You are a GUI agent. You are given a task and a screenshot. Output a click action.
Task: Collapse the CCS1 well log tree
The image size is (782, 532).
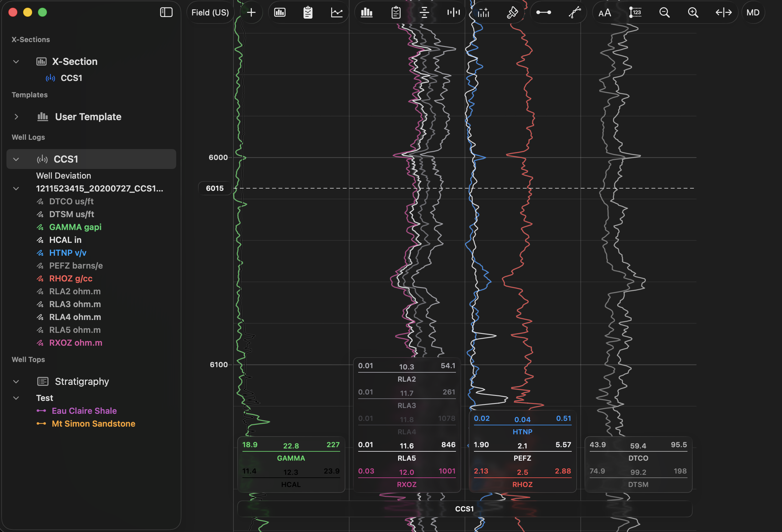(16, 159)
